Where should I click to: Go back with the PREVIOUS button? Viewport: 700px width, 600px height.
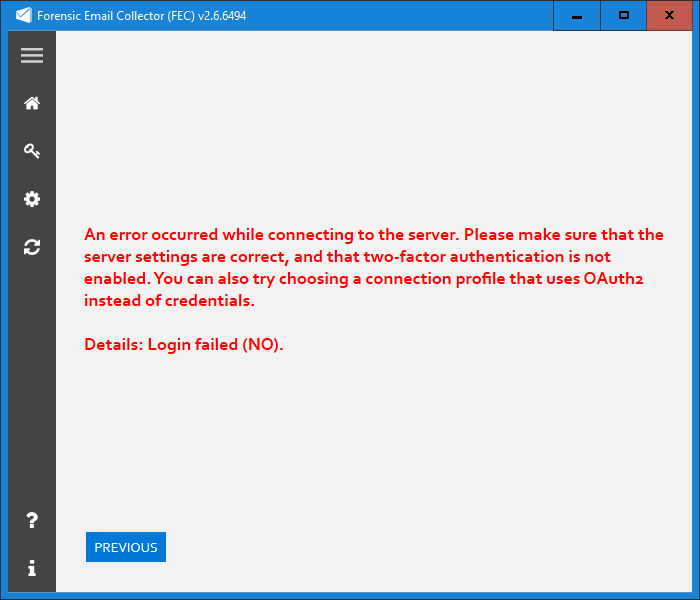click(126, 547)
